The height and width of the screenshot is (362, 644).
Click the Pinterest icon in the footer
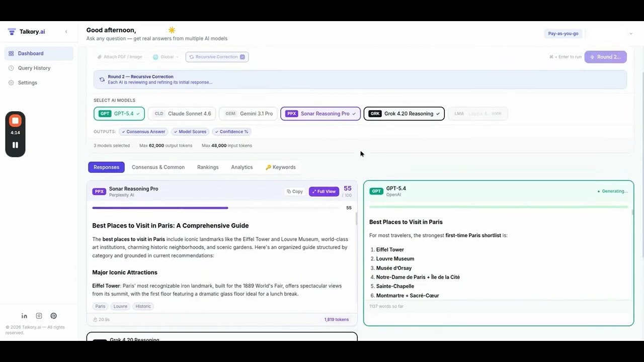click(53, 316)
